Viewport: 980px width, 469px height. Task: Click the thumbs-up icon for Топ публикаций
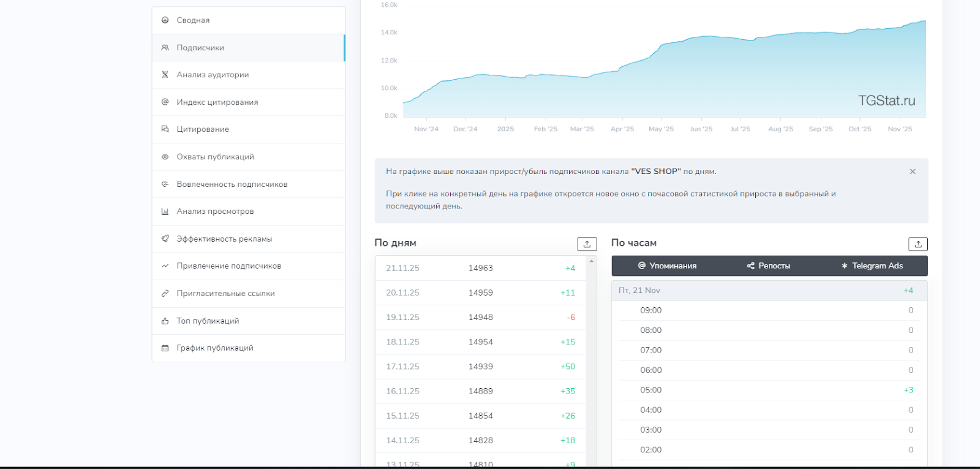coord(165,321)
